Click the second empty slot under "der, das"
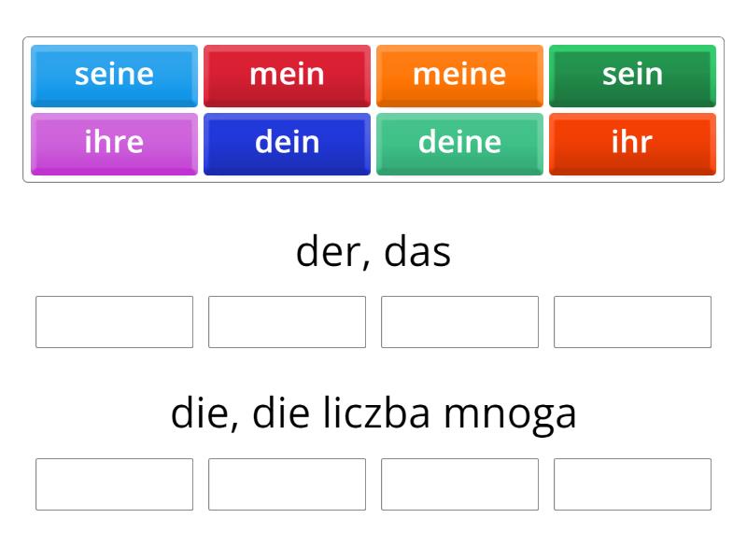747x560 pixels. coord(287,323)
